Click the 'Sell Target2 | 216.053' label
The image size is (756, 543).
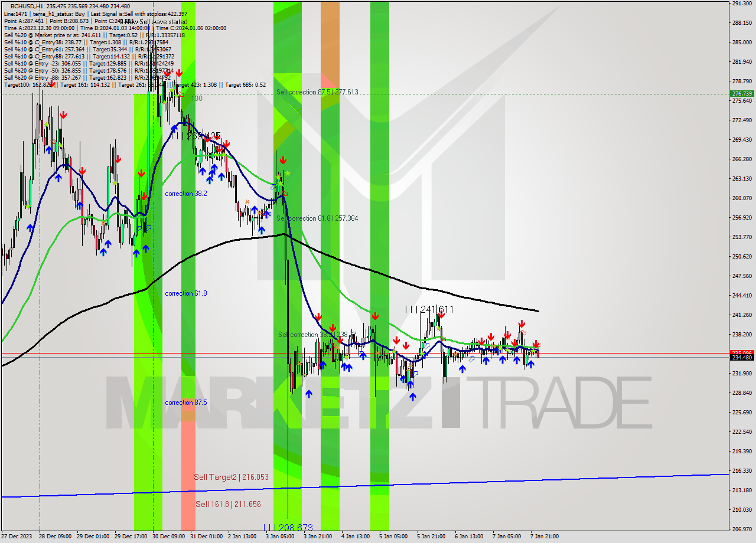(232, 477)
